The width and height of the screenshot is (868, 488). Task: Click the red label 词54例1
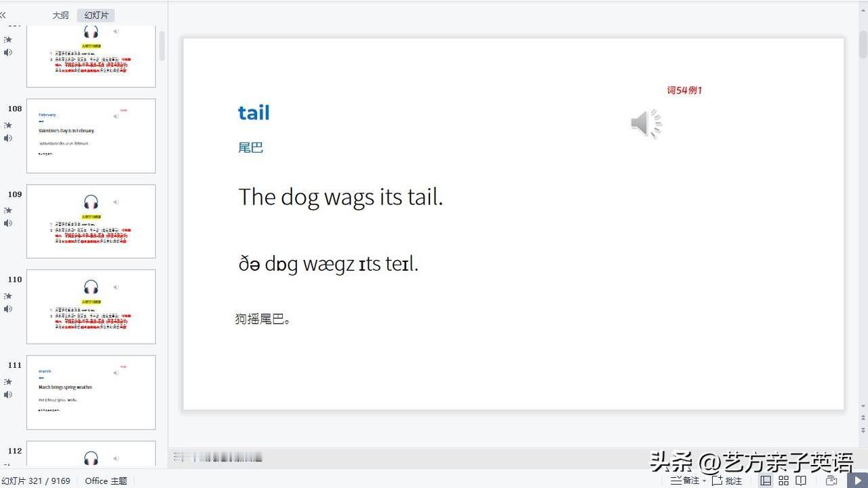pos(684,90)
